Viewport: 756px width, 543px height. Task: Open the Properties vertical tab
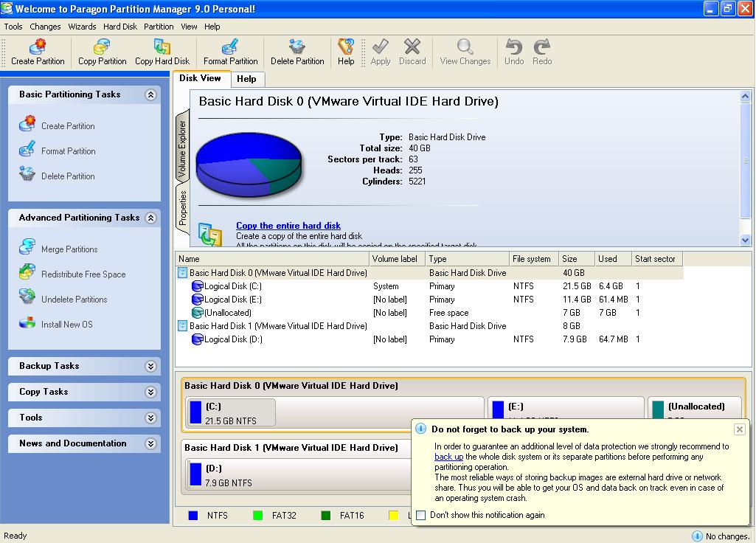point(182,208)
